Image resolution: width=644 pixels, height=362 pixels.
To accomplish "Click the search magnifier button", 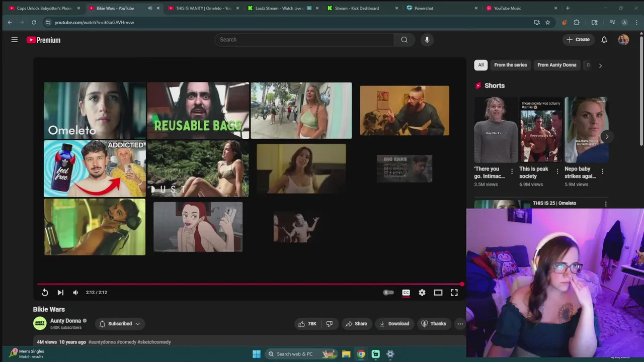I will [404, 40].
